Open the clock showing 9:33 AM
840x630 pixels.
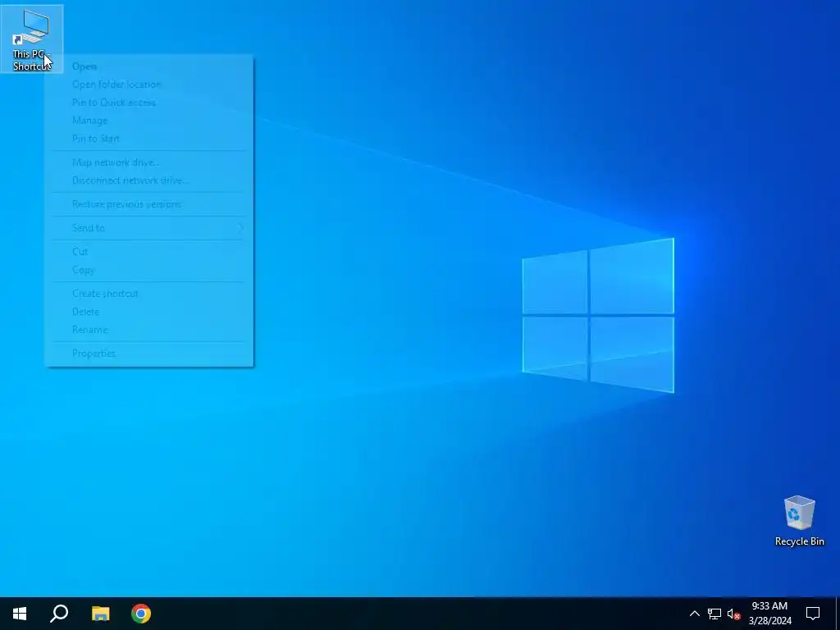pos(769,614)
